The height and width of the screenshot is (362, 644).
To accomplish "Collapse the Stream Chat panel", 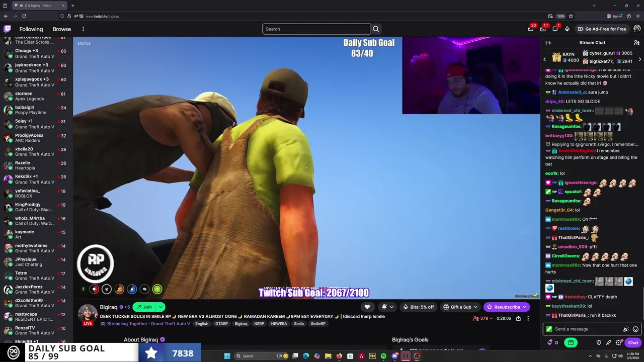I will [x=548, y=43].
